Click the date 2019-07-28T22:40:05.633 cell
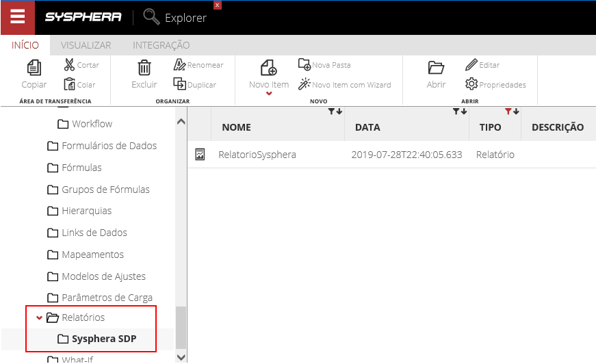The width and height of the screenshot is (596, 364). (406, 155)
